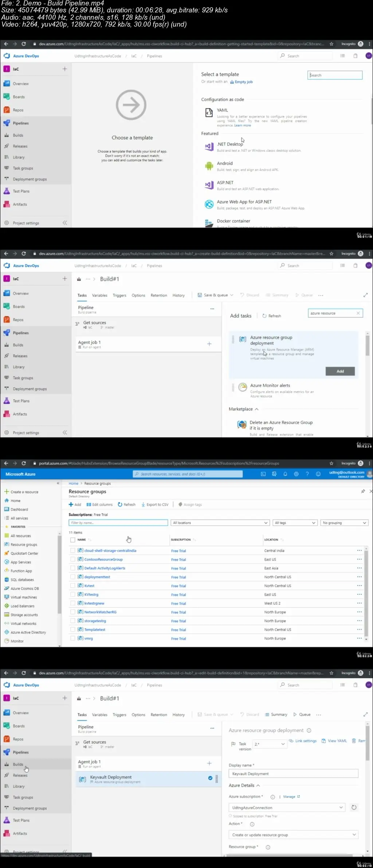Tick the select-all checkbox beside NAME header
This screenshot has height=868, width=373.
click(x=72, y=540)
